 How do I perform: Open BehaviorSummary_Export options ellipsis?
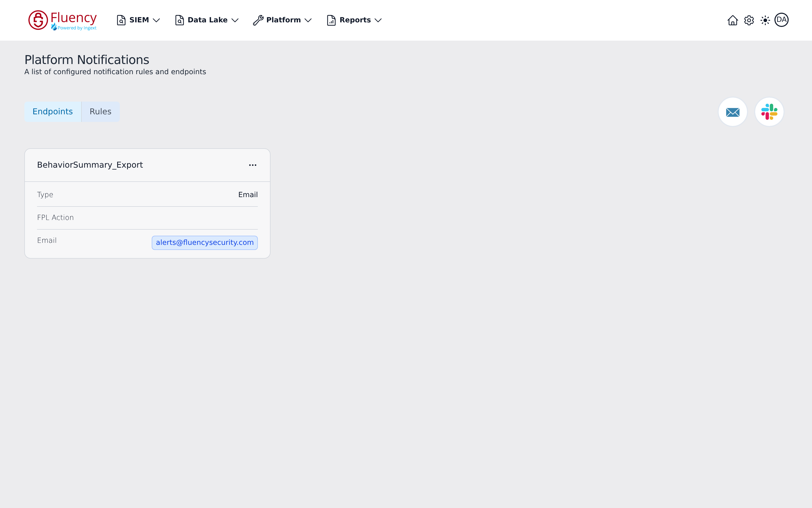click(x=253, y=165)
